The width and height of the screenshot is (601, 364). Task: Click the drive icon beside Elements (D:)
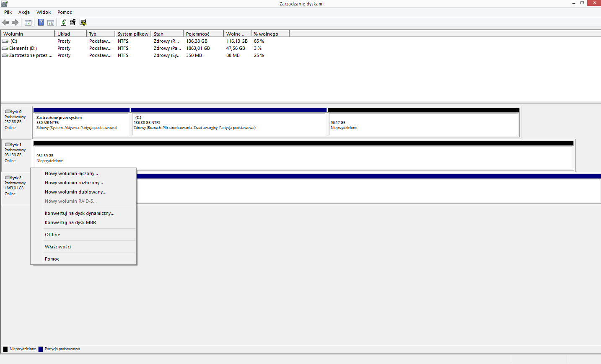(5, 48)
